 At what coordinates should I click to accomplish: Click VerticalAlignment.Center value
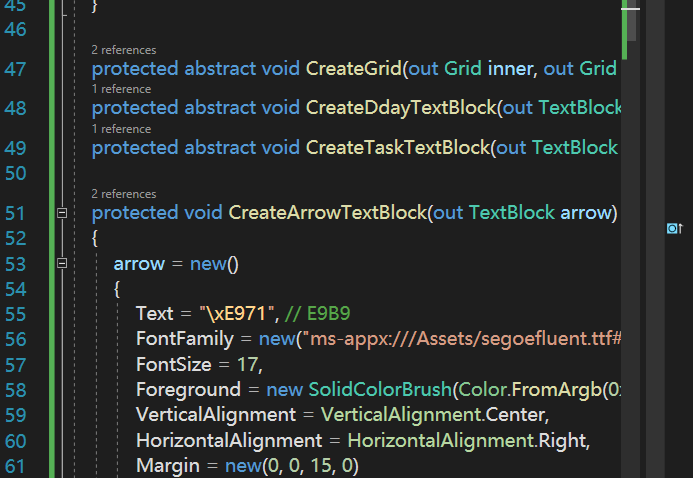point(434,415)
